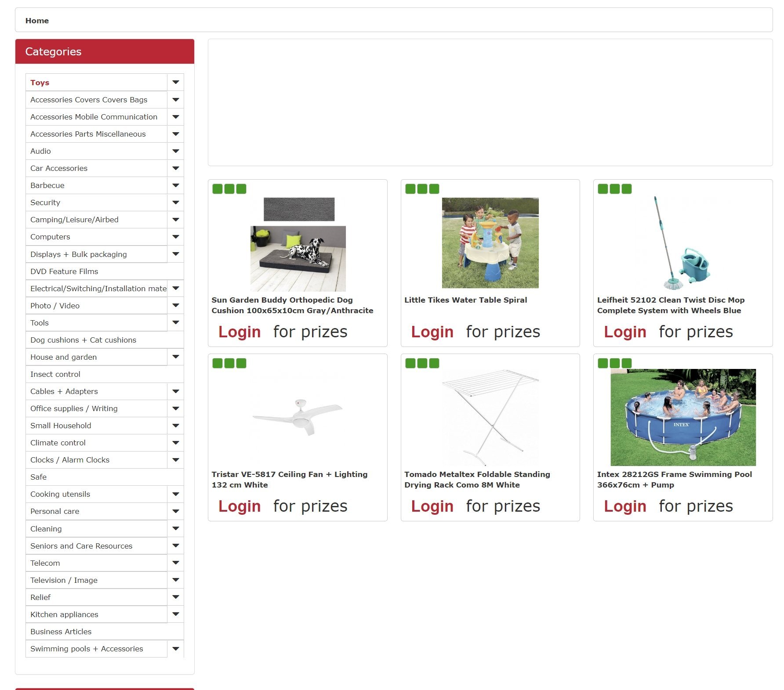The image size is (784, 690).
Task: Open Tomado drying rack product image
Action: coord(490,417)
